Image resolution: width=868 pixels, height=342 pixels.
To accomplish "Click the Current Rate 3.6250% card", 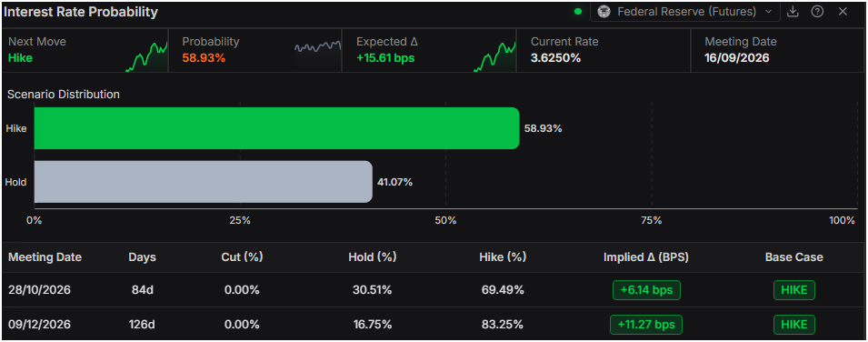I will (x=604, y=50).
